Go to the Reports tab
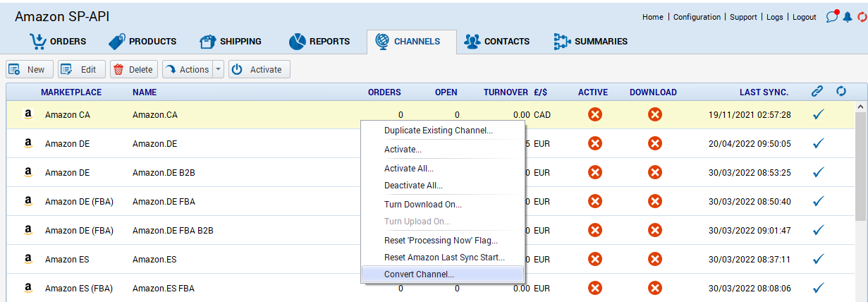 pos(319,42)
